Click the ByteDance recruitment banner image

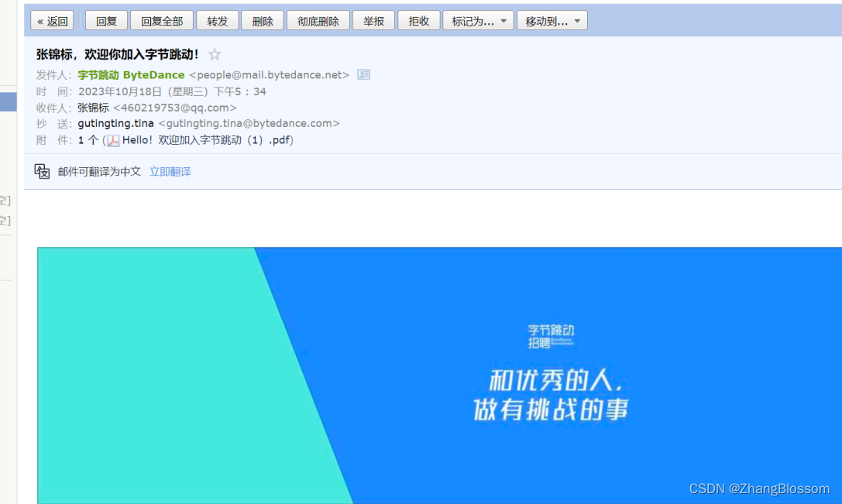439,375
